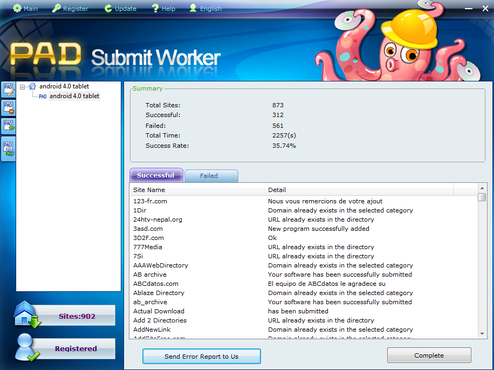
Task: Select the AB archive row
Action: pyautogui.click(x=304, y=274)
